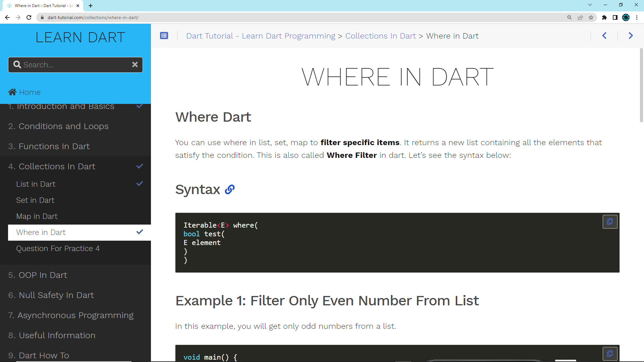
Task: Click the Example 1 filter heading
Action: click(x=327, y=301)
